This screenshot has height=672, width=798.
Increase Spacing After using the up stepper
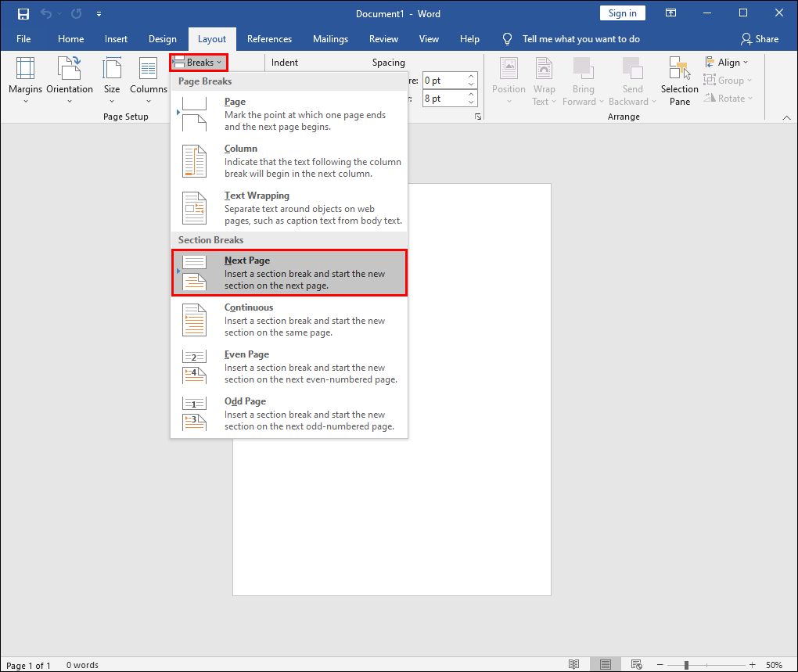coord(469,93)
